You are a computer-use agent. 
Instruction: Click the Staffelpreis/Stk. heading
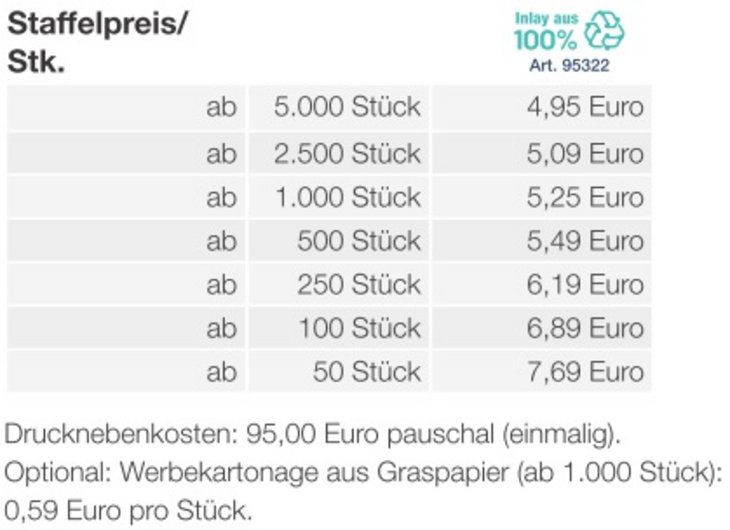(x=97, y=42)
